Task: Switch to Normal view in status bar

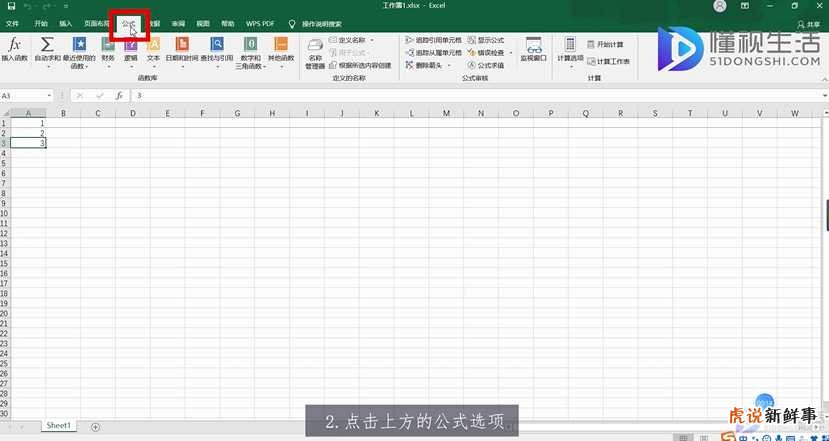Action: [x=686, y=437]
